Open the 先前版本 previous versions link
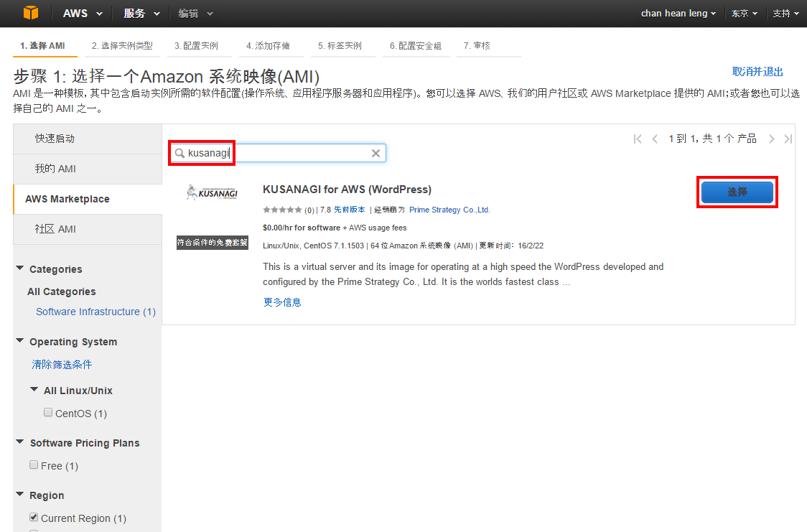Viewport: 807px width, 532px height. pos(350,210)
